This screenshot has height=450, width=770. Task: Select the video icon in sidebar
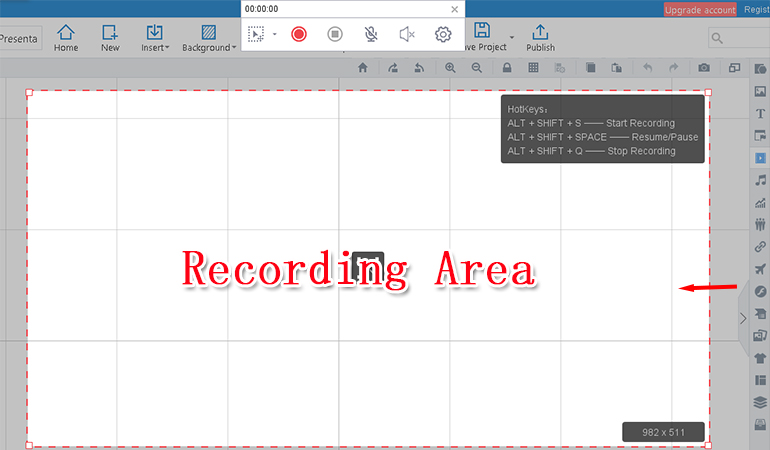760,158
